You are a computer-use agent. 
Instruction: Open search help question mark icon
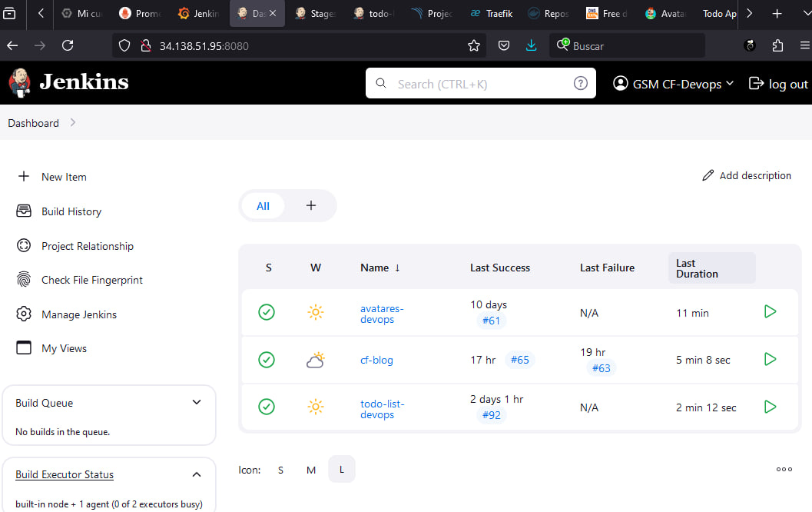click(x=581, y=83)
